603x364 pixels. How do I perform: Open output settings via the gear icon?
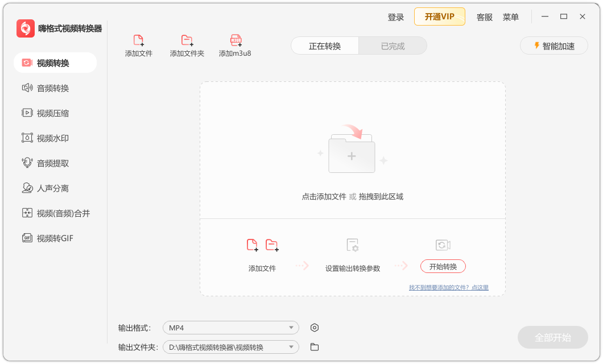click(x=314, y=328)
